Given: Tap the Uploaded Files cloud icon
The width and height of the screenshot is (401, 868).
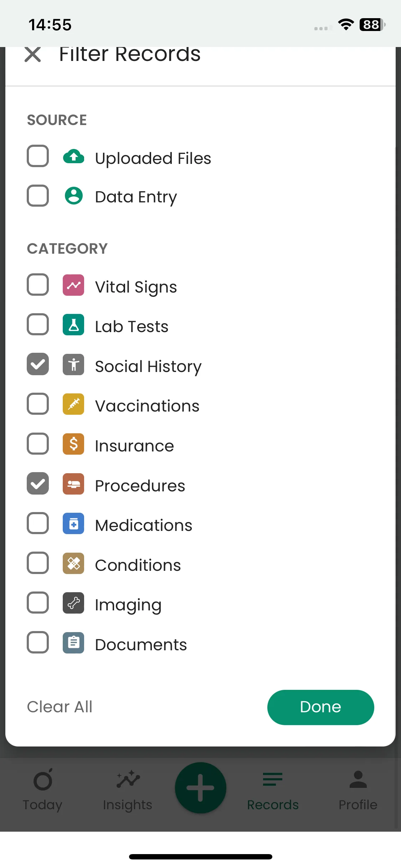Looking at the screenshot, I should [73, 156].
